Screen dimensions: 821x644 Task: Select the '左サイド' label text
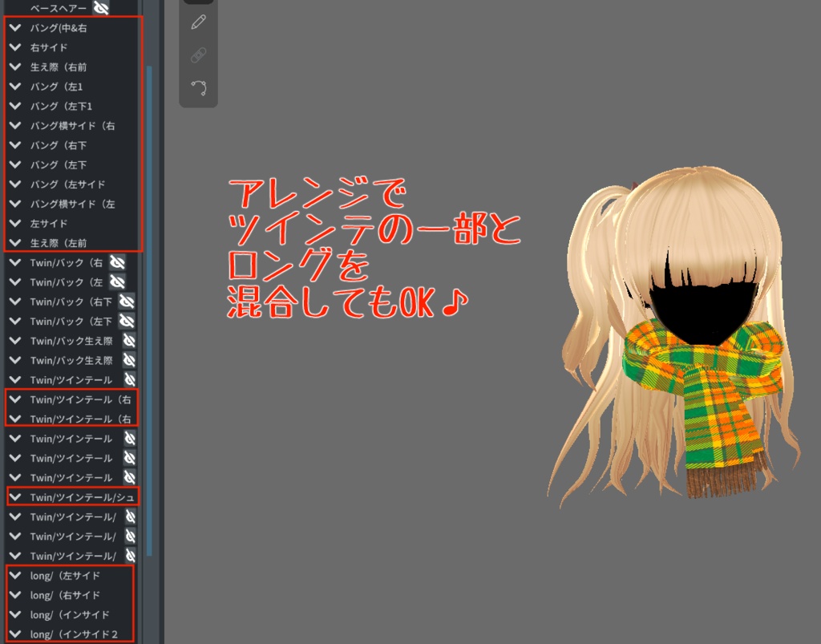click(49, 224)
